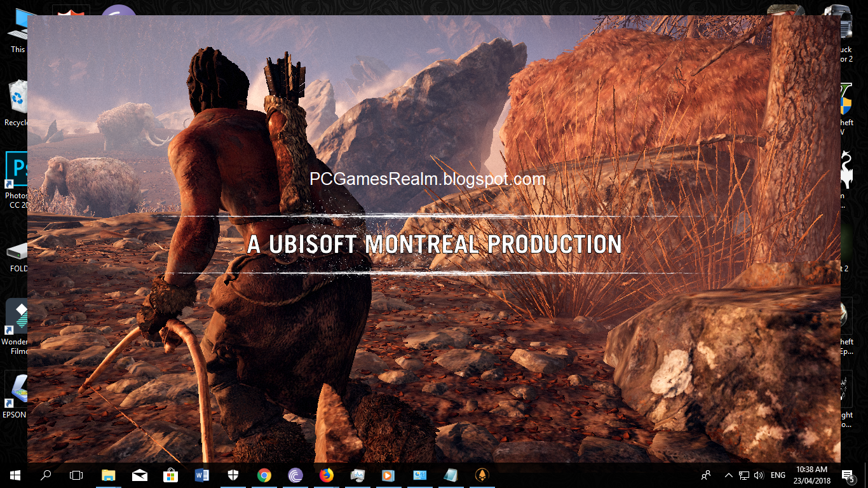The height and width of the screenshot is (488, 868).
Task: Open the orange play-button media app
Action: 389,475
